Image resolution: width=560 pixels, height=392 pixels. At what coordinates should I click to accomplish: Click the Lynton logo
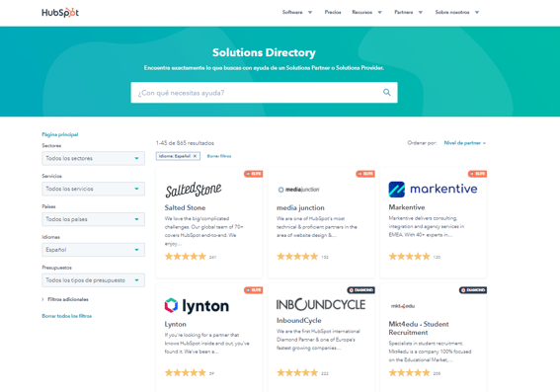point(197,306)
